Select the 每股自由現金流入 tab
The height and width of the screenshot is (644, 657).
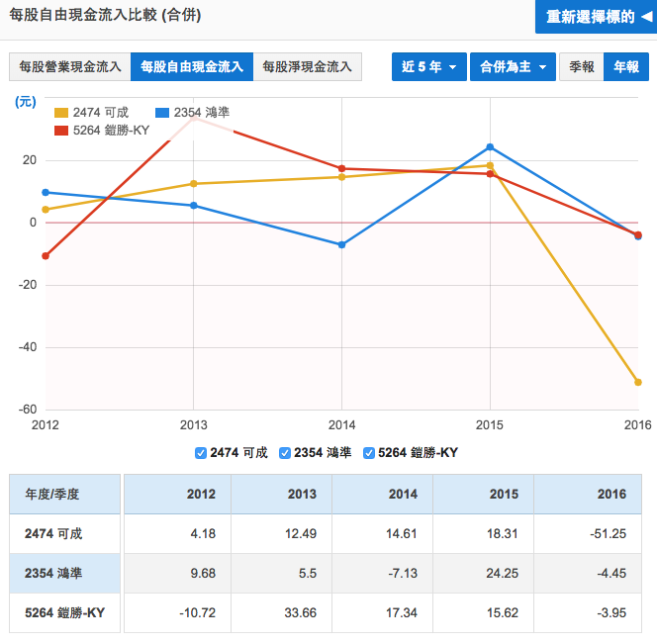[192, 67]
